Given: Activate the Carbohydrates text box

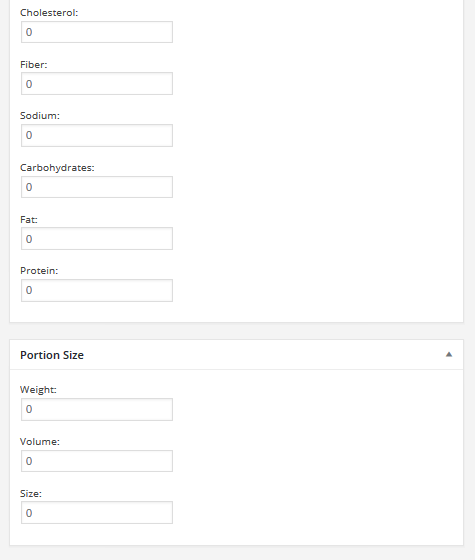Looking at the screenshot, I should coord(97,187).
